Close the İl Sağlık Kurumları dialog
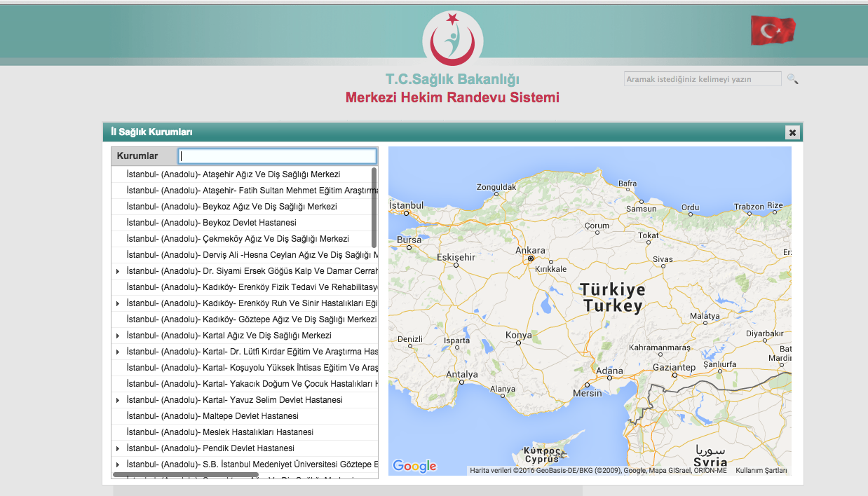This screenshot has height=496, width=868. pos(792,132)
